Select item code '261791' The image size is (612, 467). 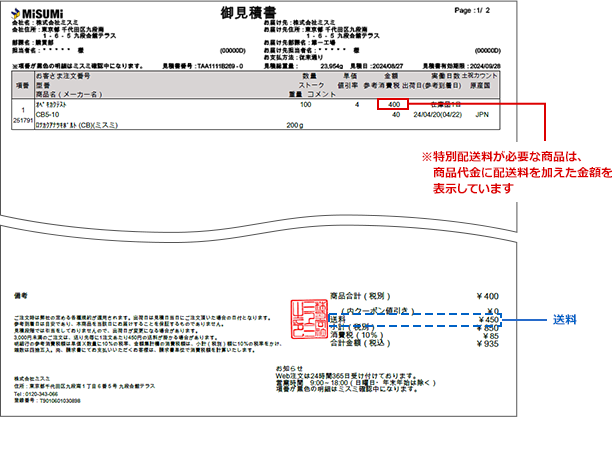(x=23, y=120)
